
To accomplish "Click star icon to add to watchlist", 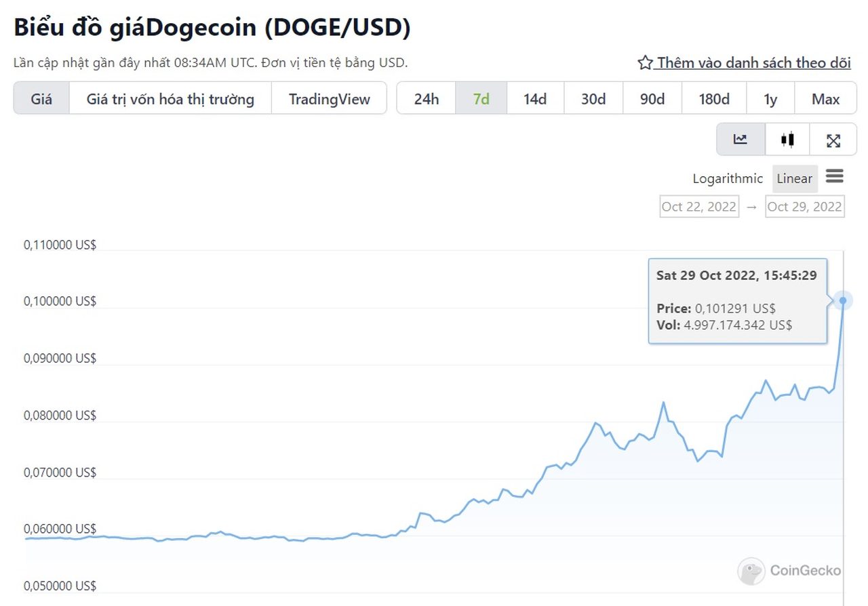I will pyautogui.click(x=645, y=63).
